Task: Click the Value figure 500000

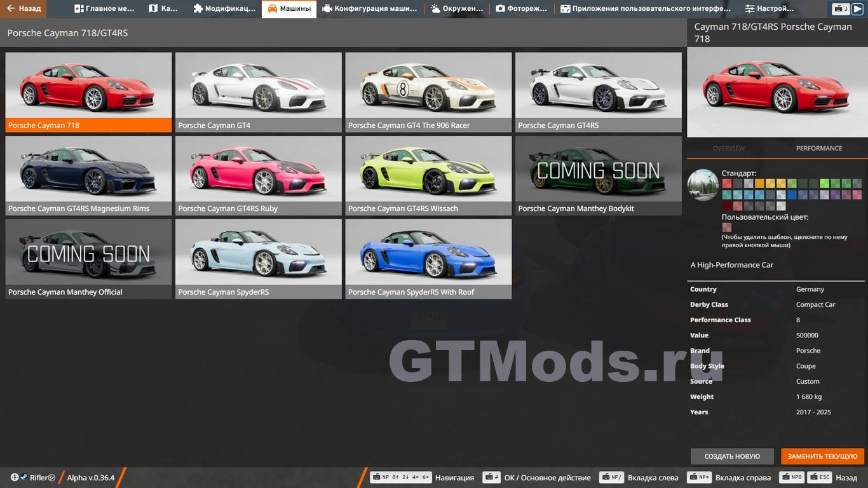Action: point(807,335)
